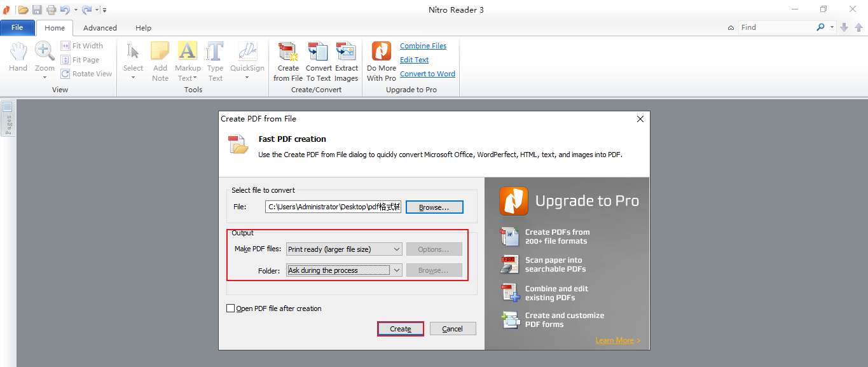Click the Print ready (larger file size) text
868x367 pixels.
point(329,249)
